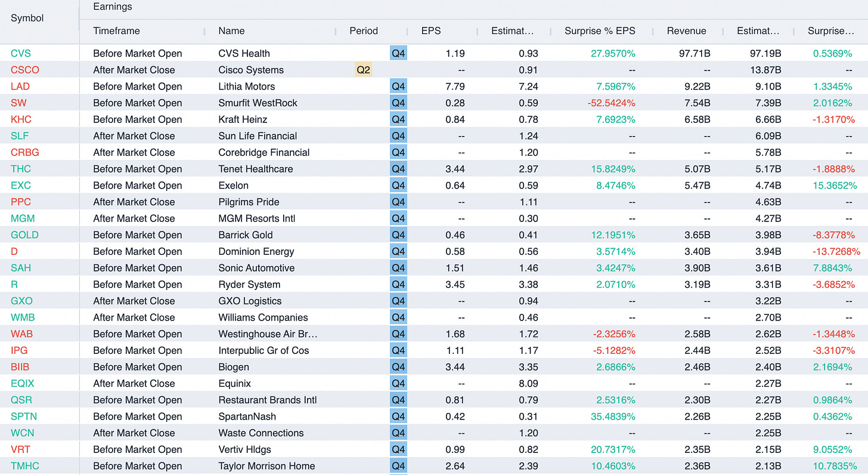Open the WMB ticker symbol
The image size is (868, 475).
pos(23,317)
